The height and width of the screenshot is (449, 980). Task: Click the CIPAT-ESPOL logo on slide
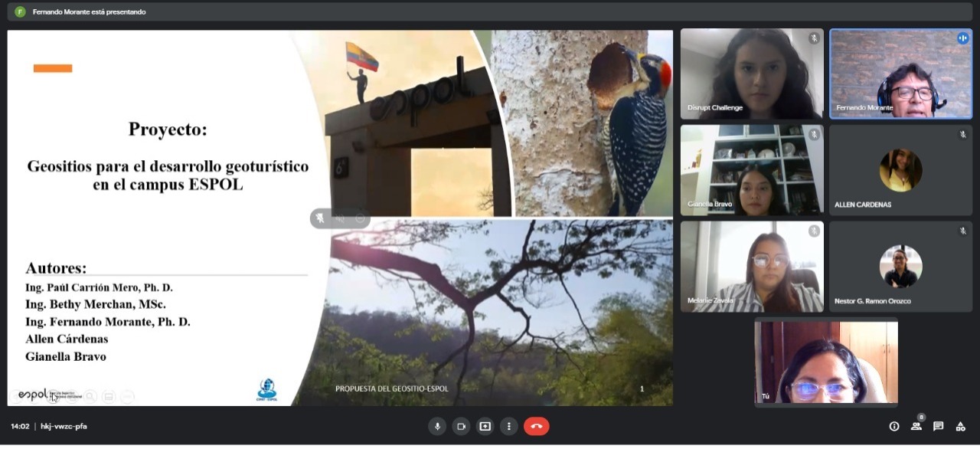point(267,390)
